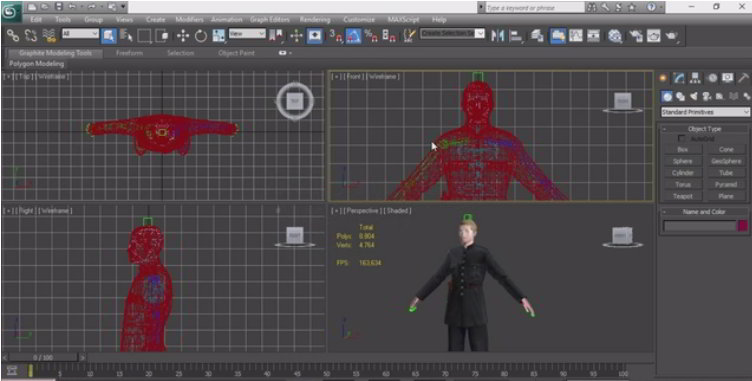The image size is (752, 381).
Task: Click the Render Production teapot icon
Action: (671, 36)
